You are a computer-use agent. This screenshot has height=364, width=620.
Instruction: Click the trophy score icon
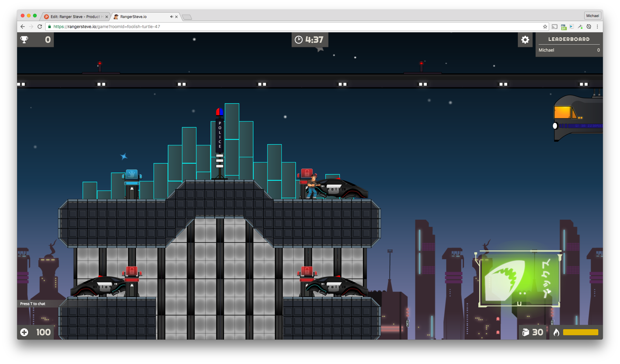pos(24,40)
